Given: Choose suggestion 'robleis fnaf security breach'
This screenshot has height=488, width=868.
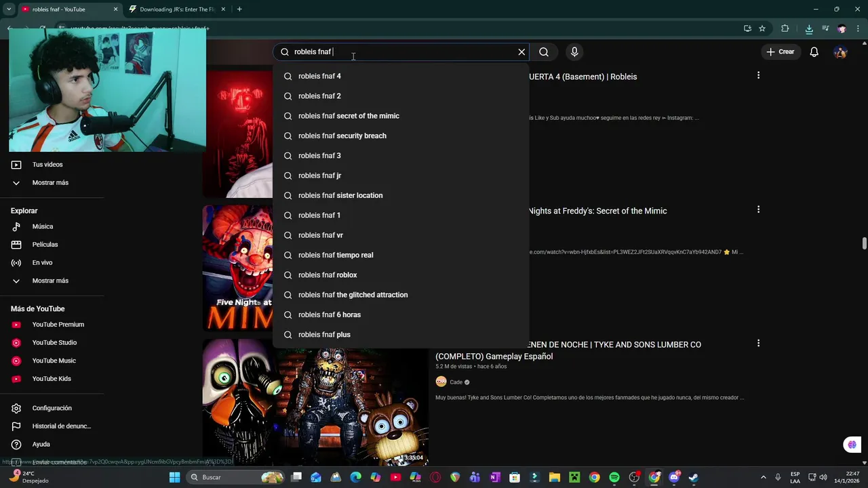Looking at the screenshot, I should pos(401,136).
